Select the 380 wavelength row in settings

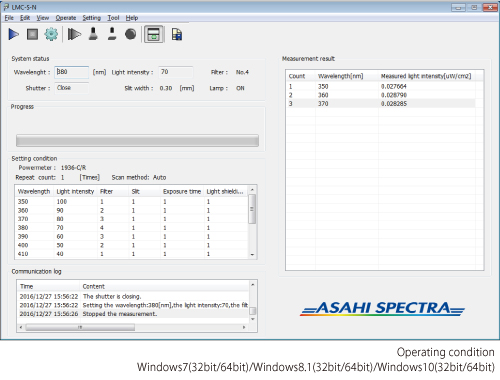[132, 228]
